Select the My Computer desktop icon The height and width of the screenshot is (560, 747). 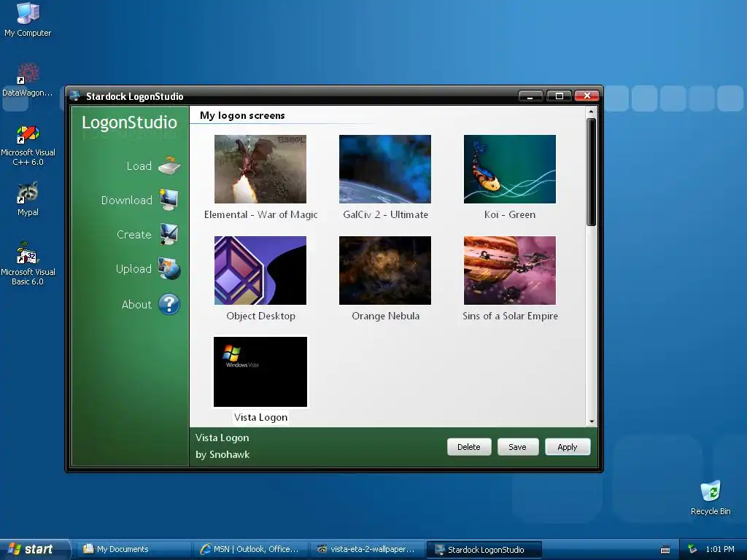point(28,20)
